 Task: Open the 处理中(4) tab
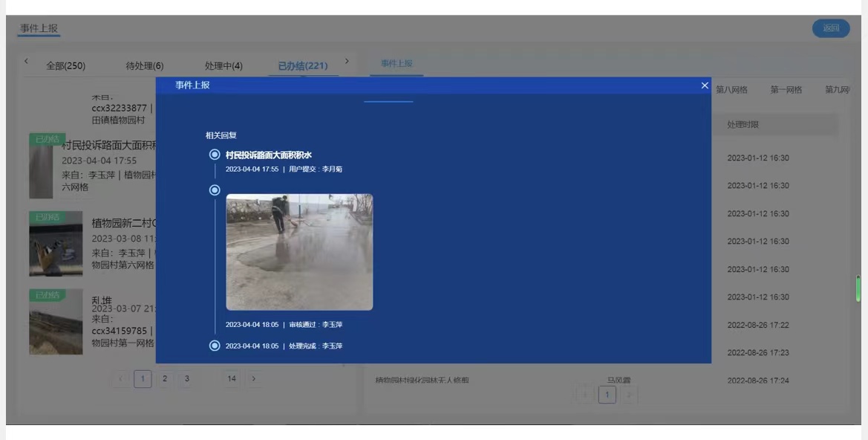click(x=223, y=65)
